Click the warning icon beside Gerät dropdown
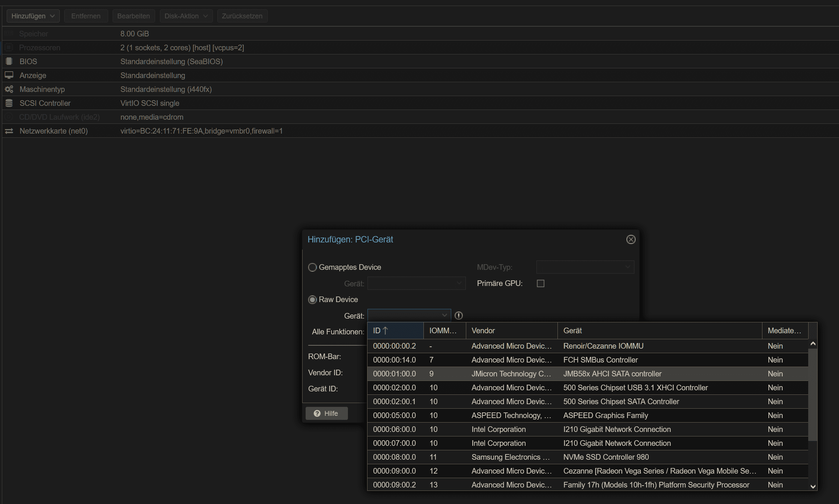839x504 pixels. click(458, 316)
